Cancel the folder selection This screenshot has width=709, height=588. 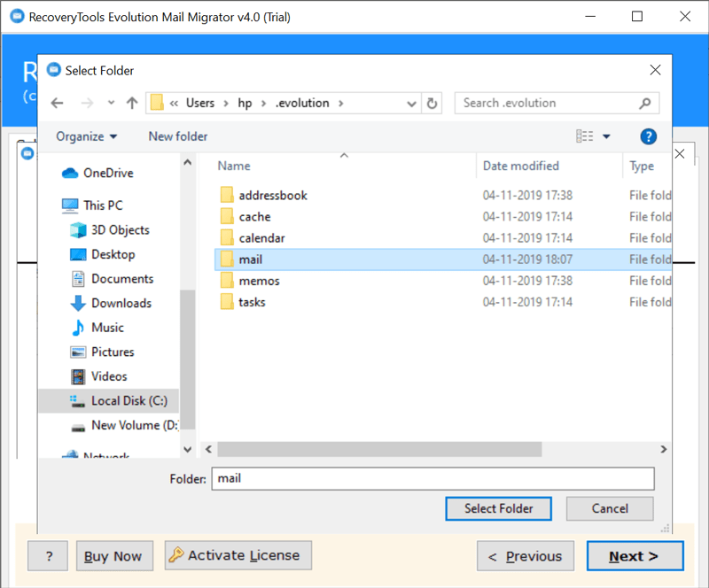point(610,508)
